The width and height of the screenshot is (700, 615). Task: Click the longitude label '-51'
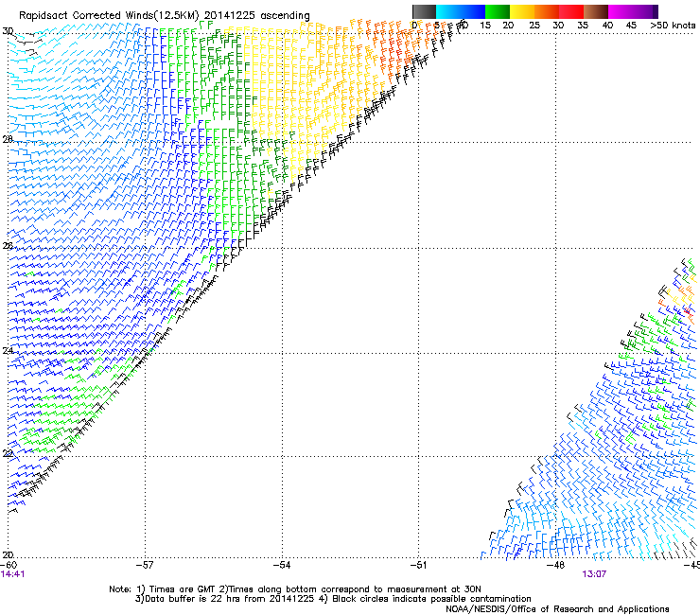click(419, 566)
